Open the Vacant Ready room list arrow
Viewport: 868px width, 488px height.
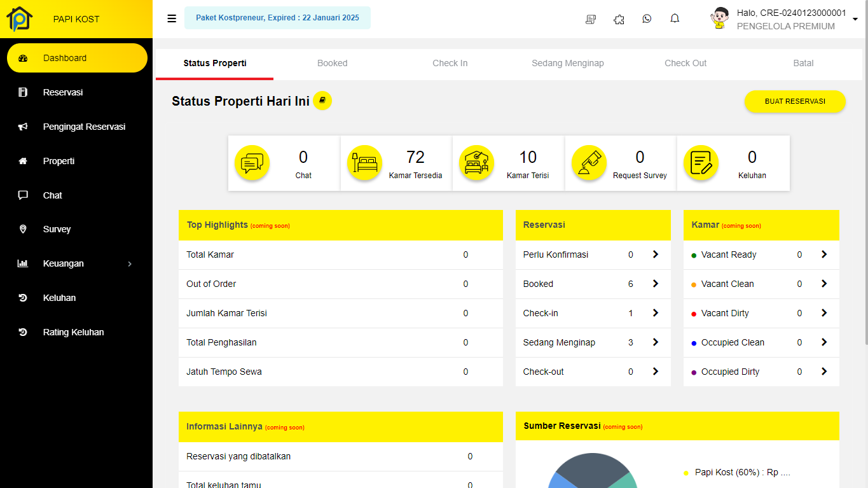pyautogui.click(x=823, y=254)
